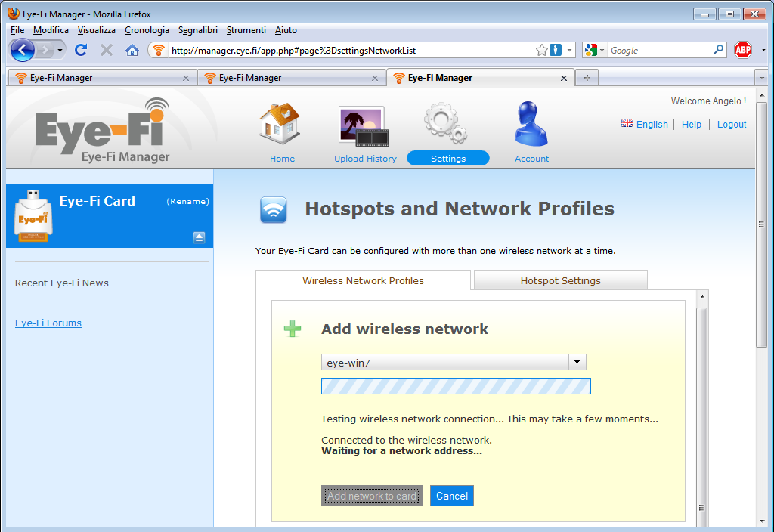Click the Eye-Fi card reader icon
The width and height of the screenshot is (774, 532).
click(x=33, y=215)
